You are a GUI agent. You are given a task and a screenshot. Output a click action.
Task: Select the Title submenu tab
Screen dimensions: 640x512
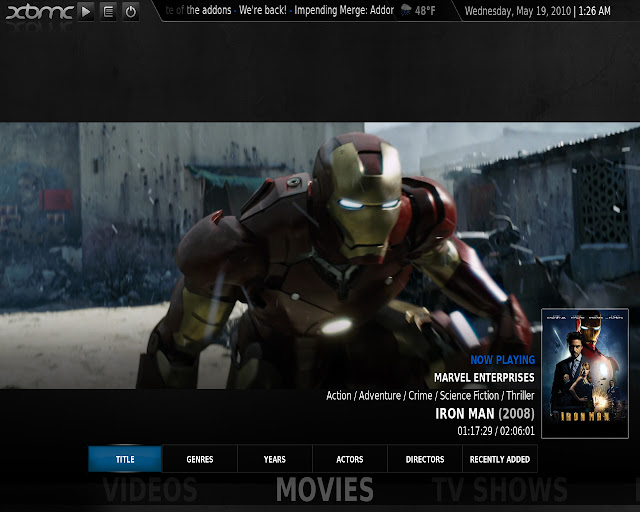coord(125,459)
